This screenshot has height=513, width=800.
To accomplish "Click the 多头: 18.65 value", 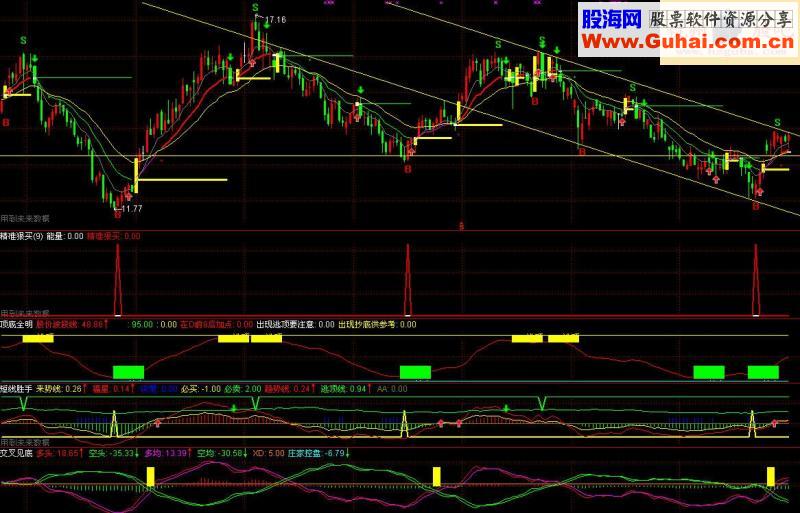I will (60, 453).
